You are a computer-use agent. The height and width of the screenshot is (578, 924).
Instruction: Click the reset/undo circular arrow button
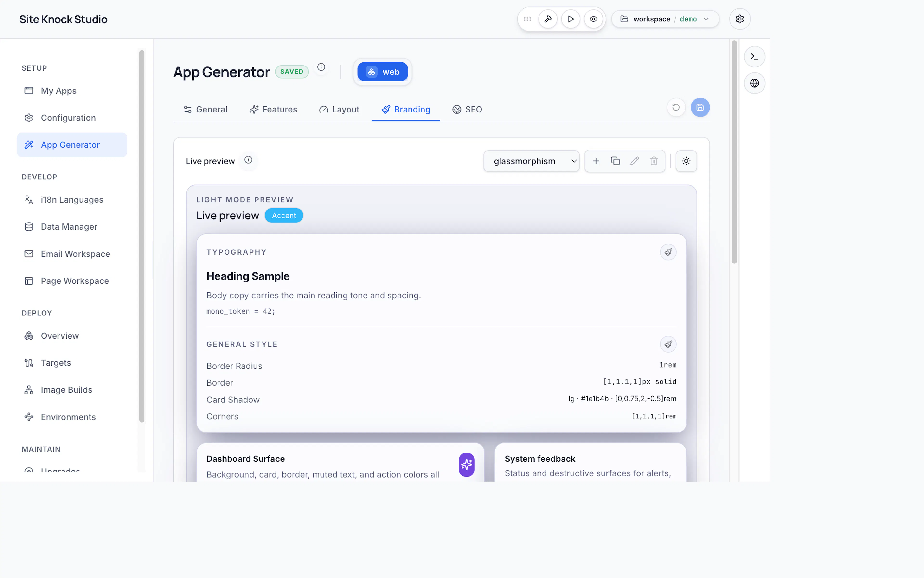[x=676, y=107]
